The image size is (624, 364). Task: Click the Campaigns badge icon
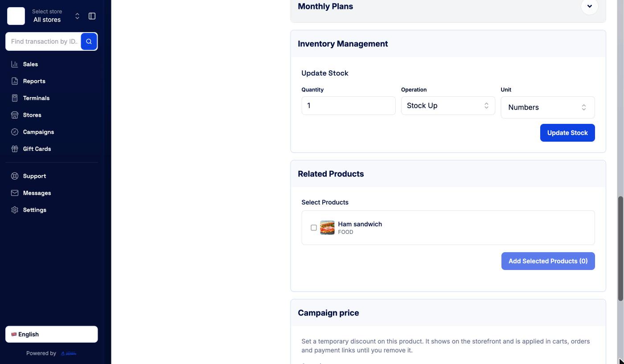15,132
